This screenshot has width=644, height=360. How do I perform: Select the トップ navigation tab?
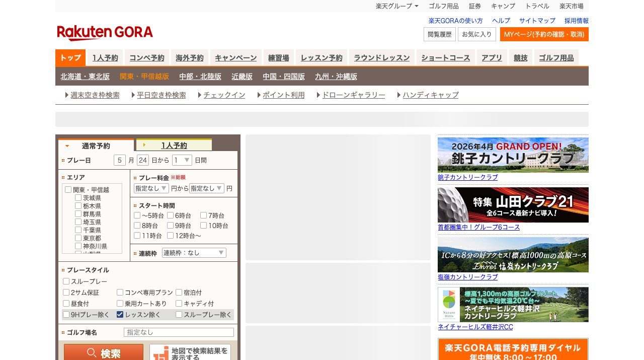[x=70, y=58]
